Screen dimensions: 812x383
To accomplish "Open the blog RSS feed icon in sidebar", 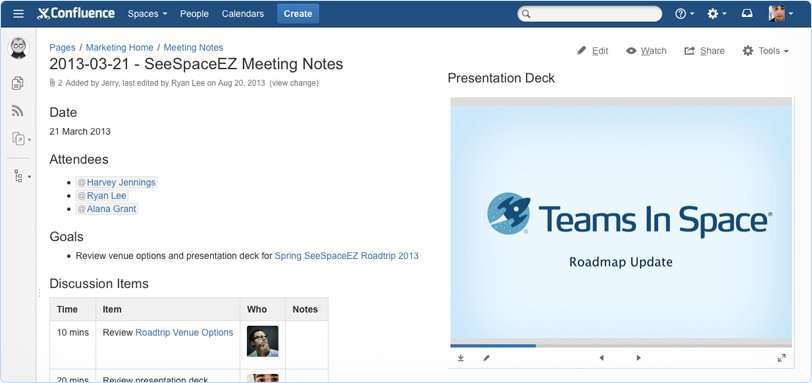I will tap(18, 110).
